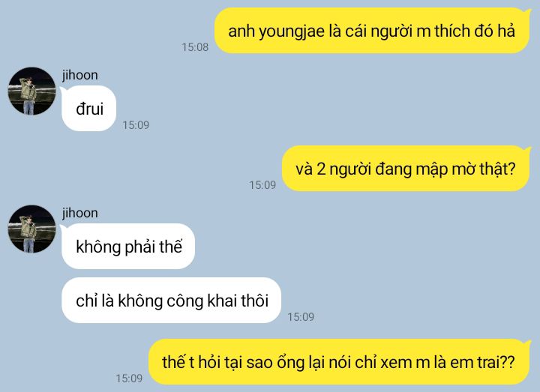Click the 15:09 timestamp next to 'đrui'
The image size is (540, 392).
click(x=136, y=125)
